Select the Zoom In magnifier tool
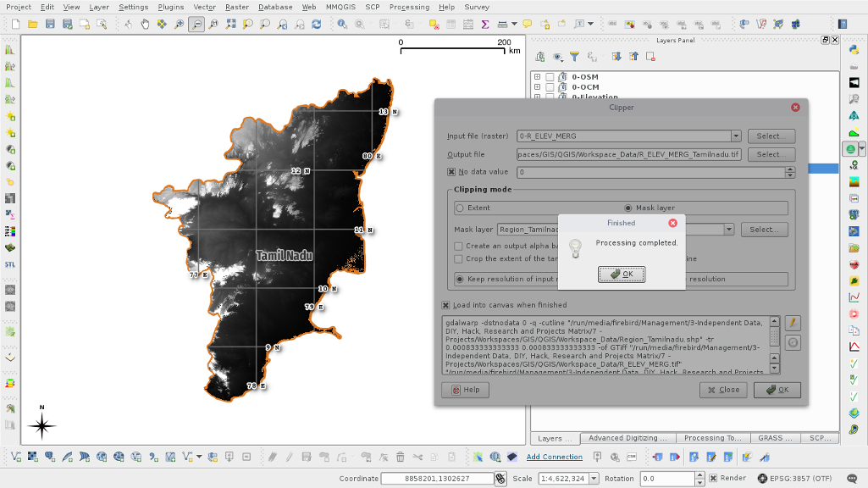 point(179,24)
